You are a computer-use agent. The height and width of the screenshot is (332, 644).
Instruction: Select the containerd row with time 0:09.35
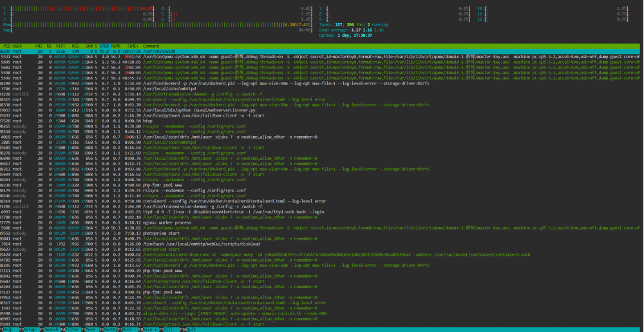point(320,99)
